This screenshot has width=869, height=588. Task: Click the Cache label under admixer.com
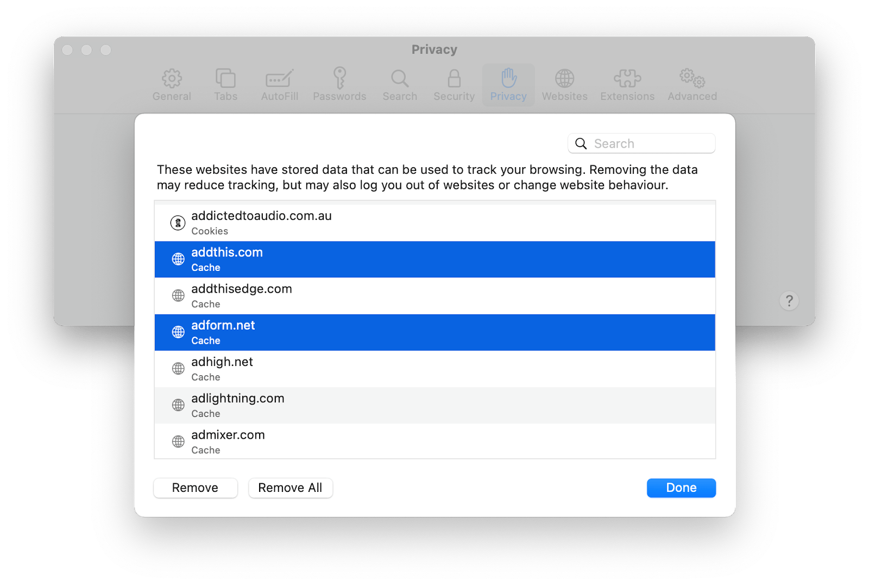pyautogui.click(x=206, y=450)
